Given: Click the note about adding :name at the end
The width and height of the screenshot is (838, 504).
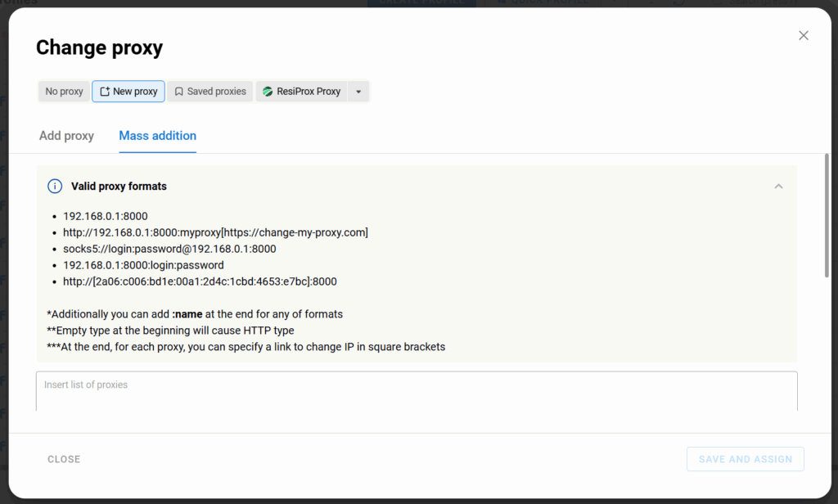Looking at the screenshot, I should click(x=195, y=314).
